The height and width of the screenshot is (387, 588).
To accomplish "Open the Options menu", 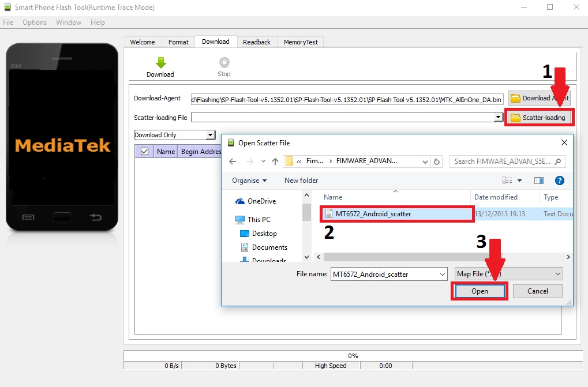I will [x=35, y=22].
